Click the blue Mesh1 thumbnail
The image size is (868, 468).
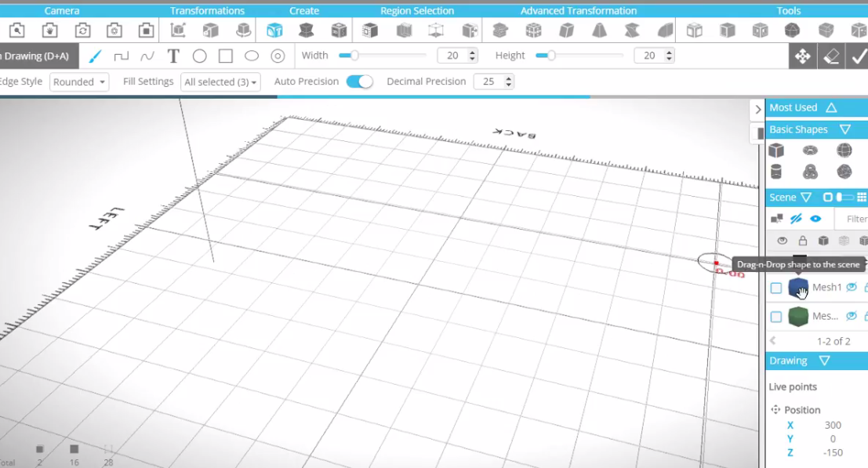pyautogui.click(x=798, y=288)
